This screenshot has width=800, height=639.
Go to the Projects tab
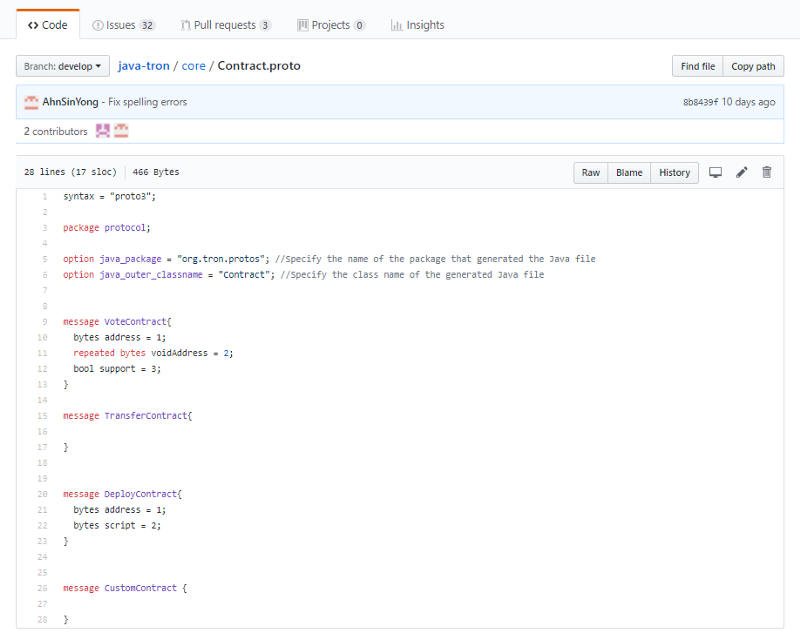[x=331, y=25]
